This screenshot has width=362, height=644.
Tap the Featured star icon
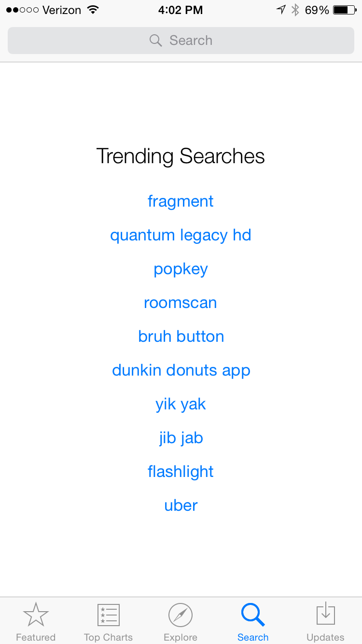(36, 615)
